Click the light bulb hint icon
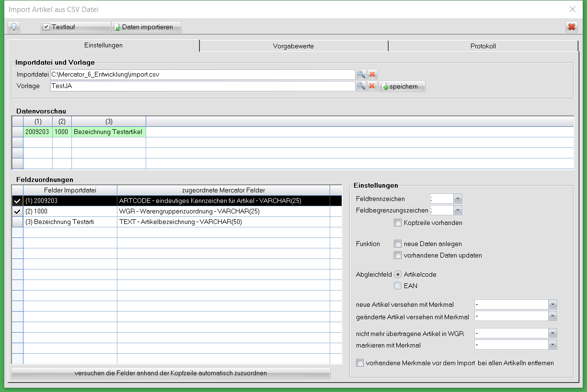This screenshot has height=392, width=587. [13, 27]
